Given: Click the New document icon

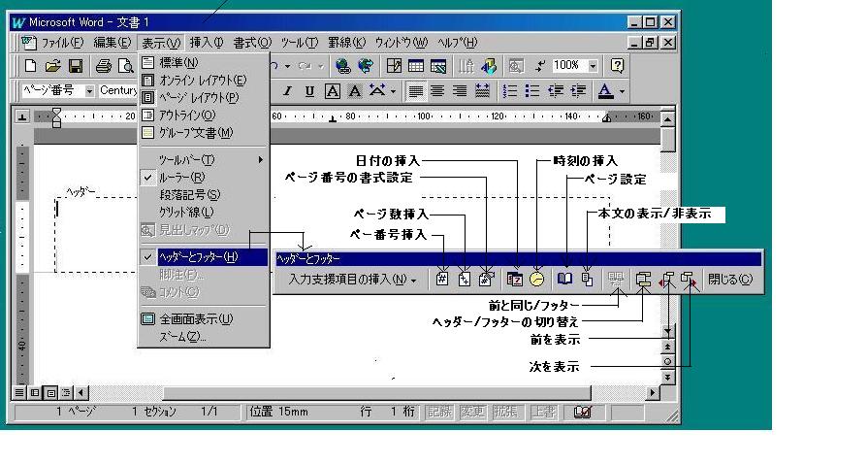Looking at the screenshot, I should point(30,66).
